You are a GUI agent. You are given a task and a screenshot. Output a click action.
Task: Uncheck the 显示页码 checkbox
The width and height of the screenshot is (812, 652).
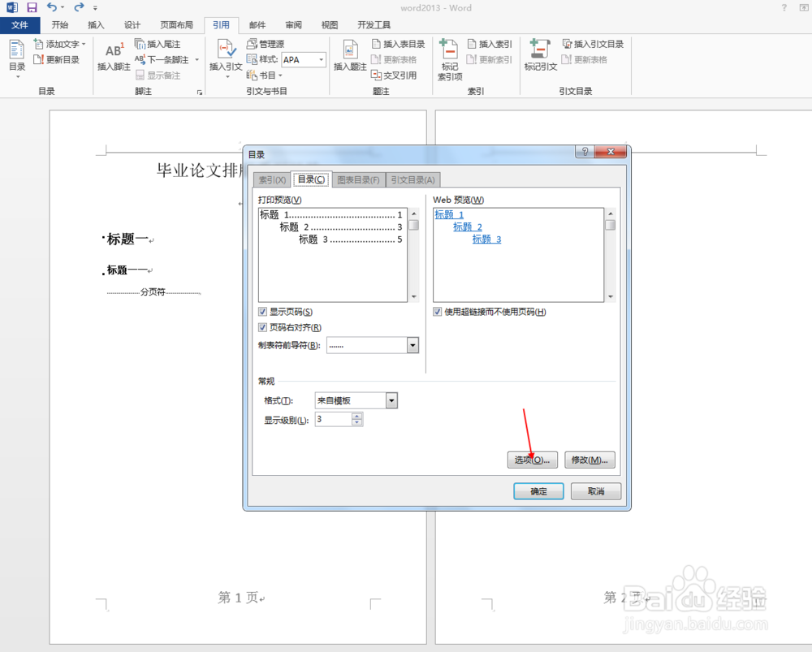tap(261, 312)
